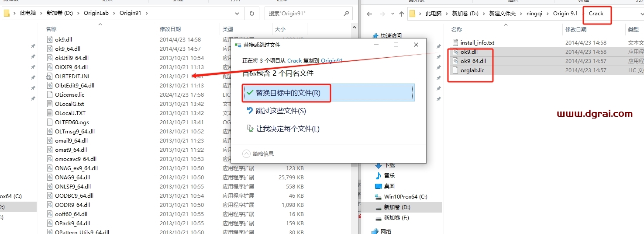The image size is (644, 234).
Task: Close the 替换或跳过文件 dialog
Action: 416,45
